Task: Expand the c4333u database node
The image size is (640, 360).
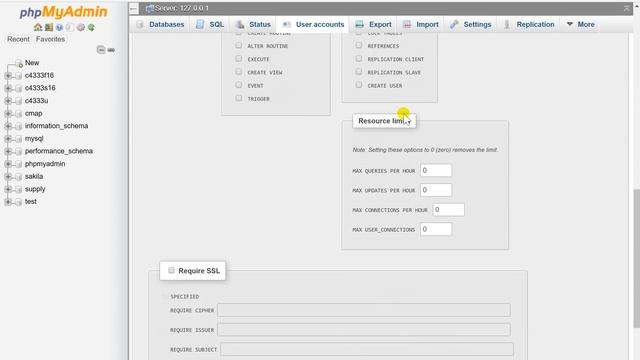Action: [x=8, y=101]
